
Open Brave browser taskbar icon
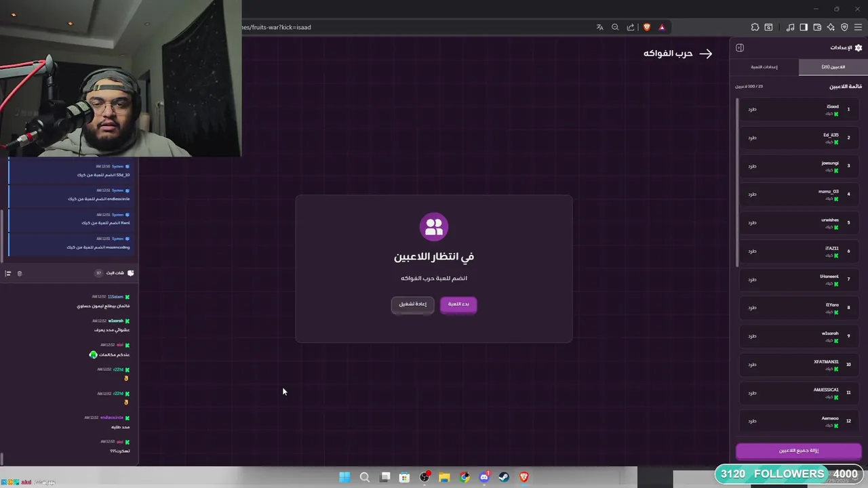524,477
